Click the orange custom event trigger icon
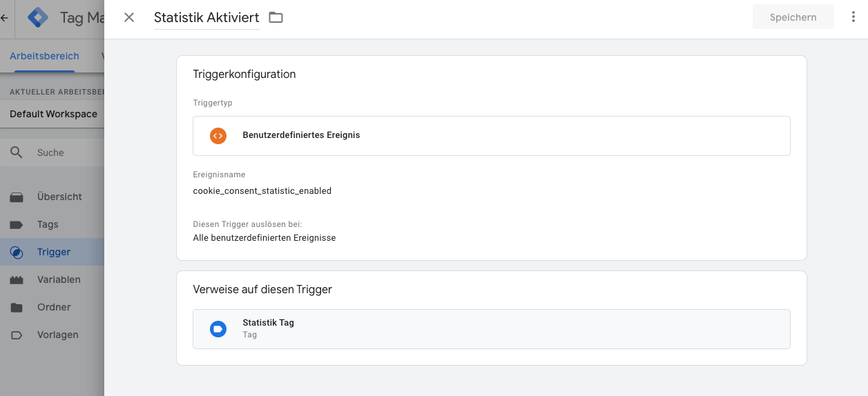 pos(218,135)
